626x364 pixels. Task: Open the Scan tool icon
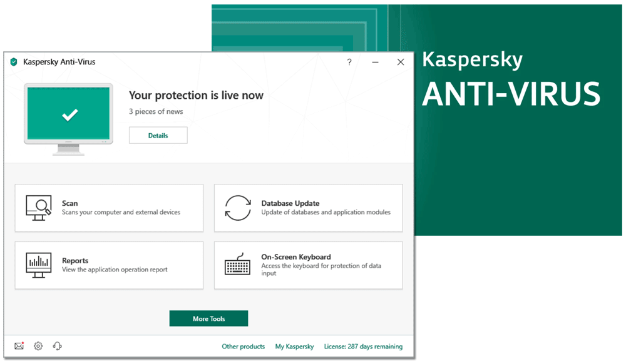pyautogui.click(x=38, y=208)
